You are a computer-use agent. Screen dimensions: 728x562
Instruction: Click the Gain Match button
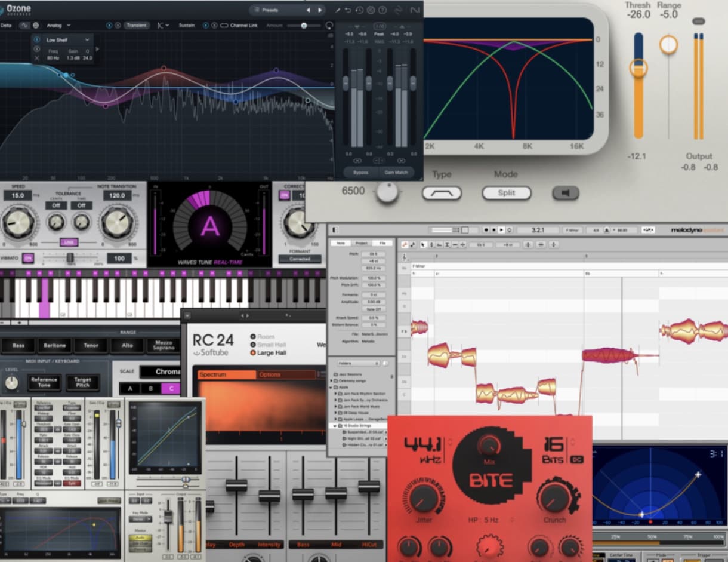tap(396, 172)
